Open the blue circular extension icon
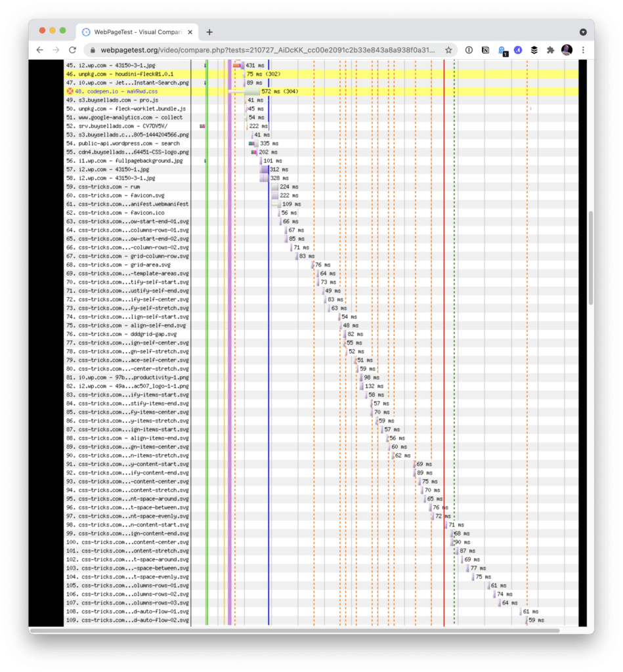The height and width of the screenshot is (672, 623). pyautogui.click(x=518, y=50)
